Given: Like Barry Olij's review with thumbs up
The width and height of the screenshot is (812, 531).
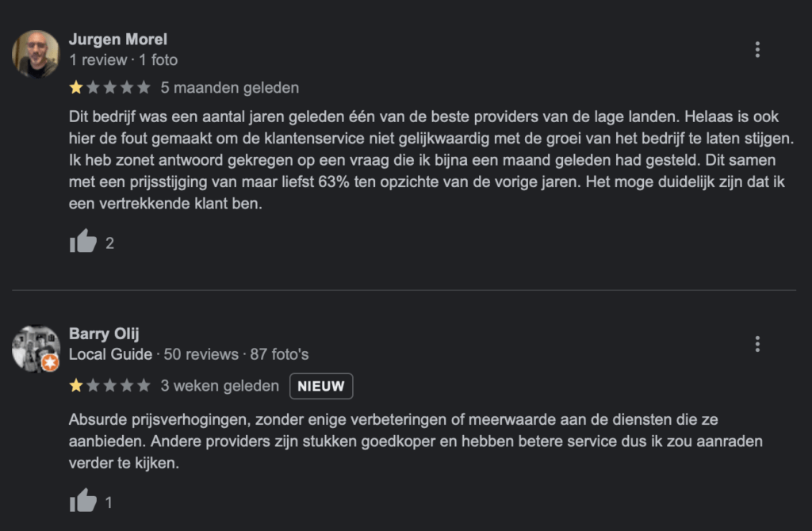Looking at the screenshot, I should point(82,501).
